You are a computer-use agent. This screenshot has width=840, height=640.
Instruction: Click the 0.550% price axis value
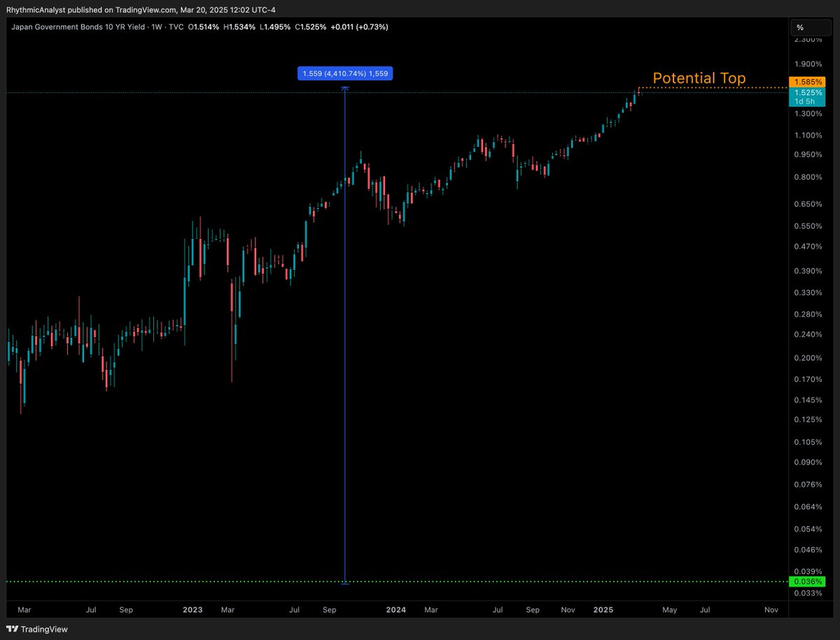point(807,226)
